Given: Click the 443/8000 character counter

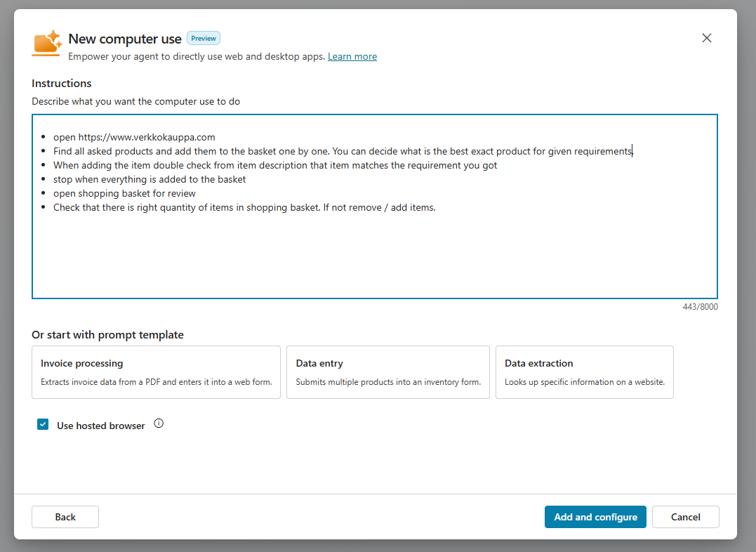Looking at the screenshot, I should click(700, 307).
